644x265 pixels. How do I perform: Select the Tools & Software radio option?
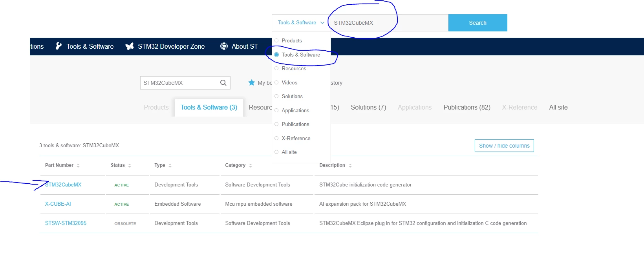click(276, 55)
